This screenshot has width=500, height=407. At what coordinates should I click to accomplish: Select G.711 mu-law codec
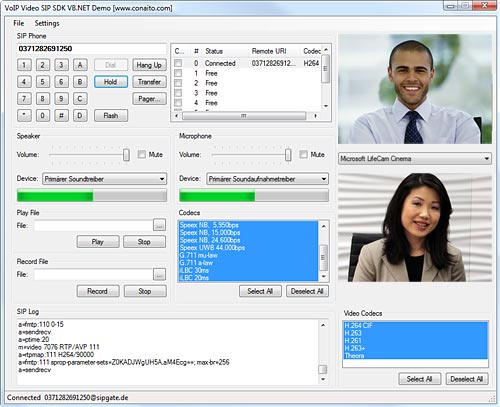[248, 255]
